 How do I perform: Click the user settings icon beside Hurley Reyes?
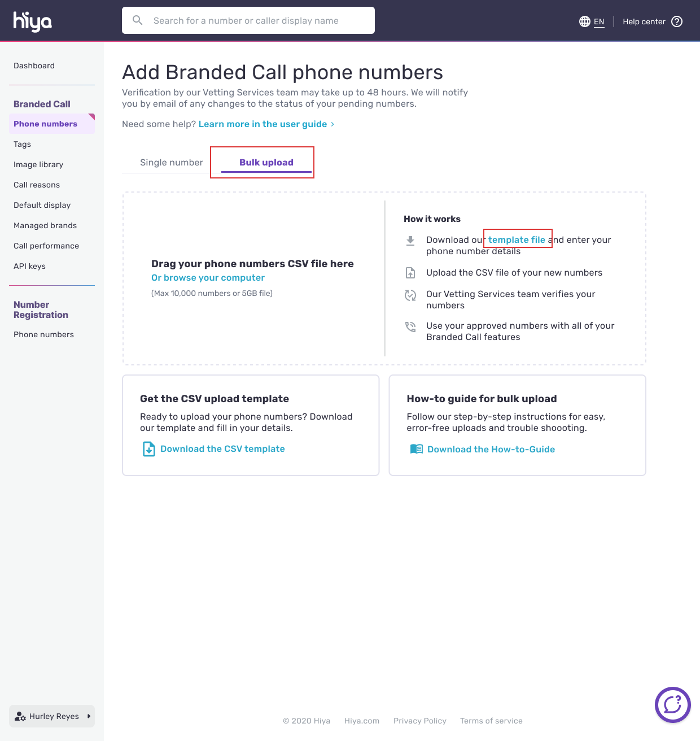pyautogui.click(x=20, y=716)
